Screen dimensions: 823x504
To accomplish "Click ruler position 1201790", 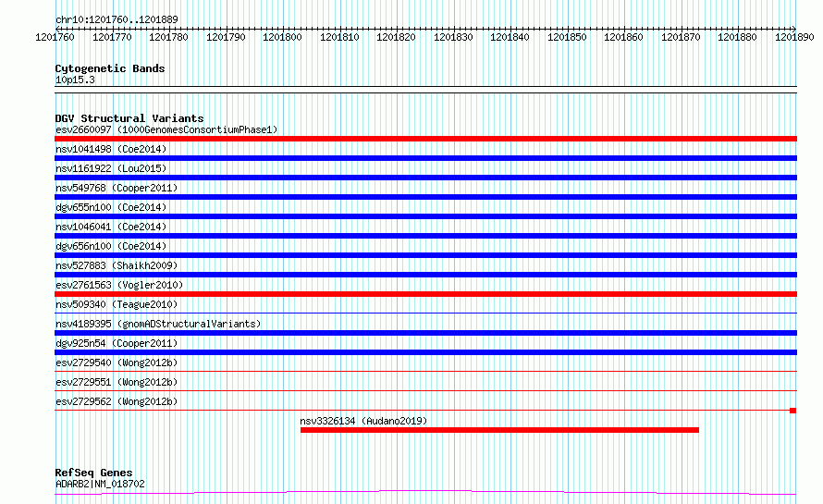I will pyautogui.click(x=226, y=37).
